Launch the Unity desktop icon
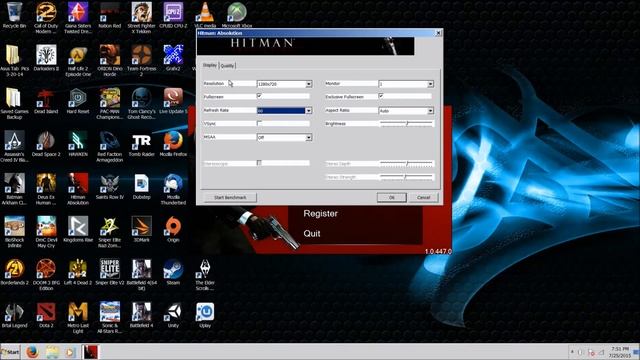Screen dimensions: 640x360 point(173,314)
